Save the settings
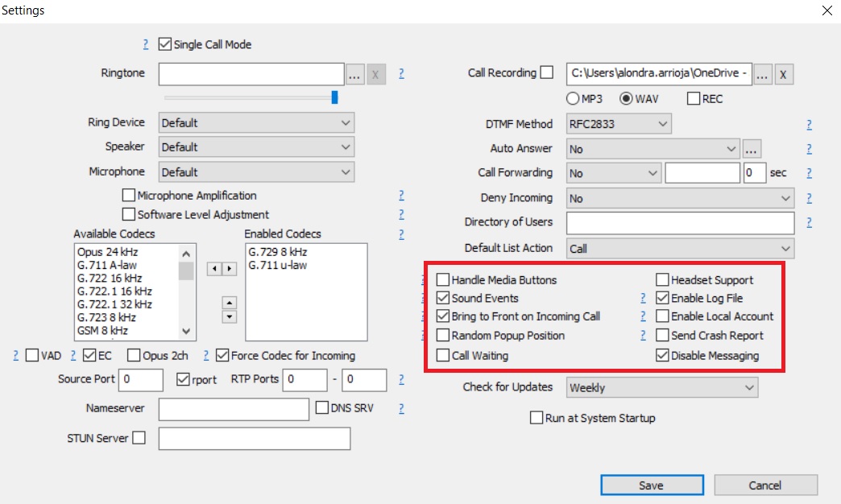This screenshot has width=841, height=504. (651, 485)
